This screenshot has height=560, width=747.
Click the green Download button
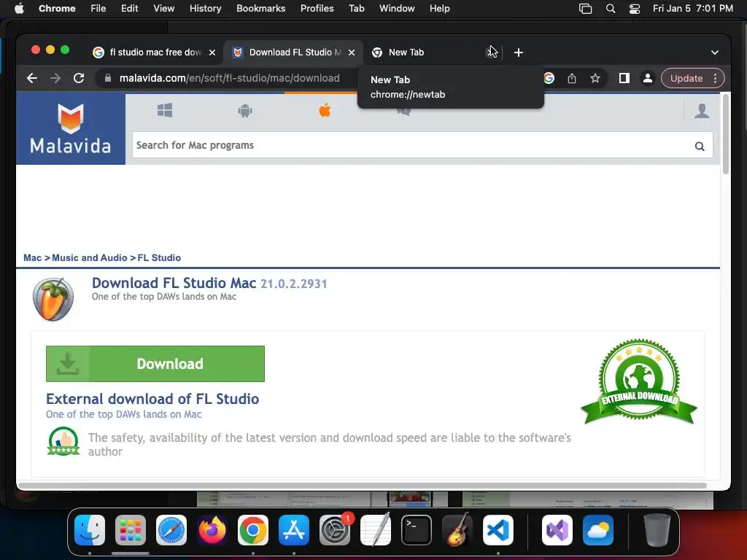tap(155, 364)
